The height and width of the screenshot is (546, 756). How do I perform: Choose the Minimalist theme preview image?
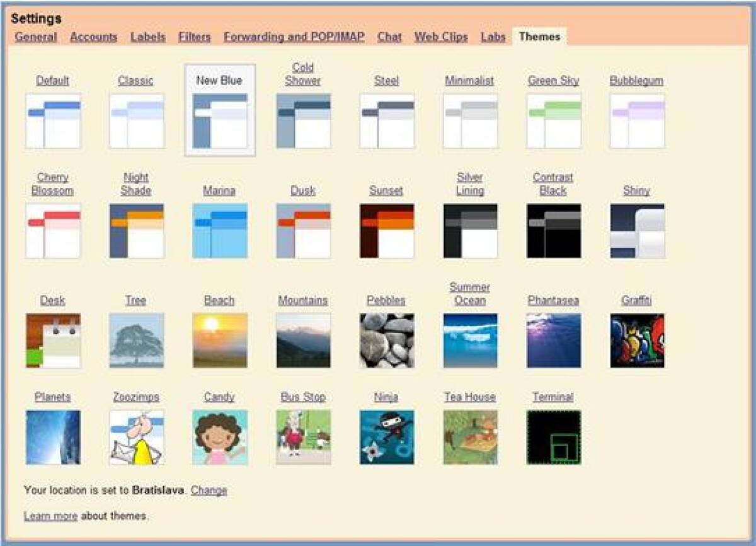[470, 121]
